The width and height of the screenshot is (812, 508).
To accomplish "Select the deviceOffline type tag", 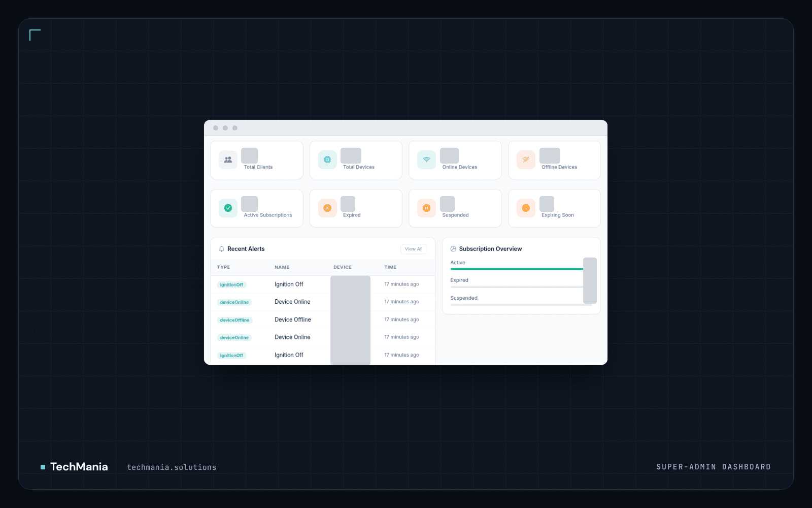I will [234, 320].
